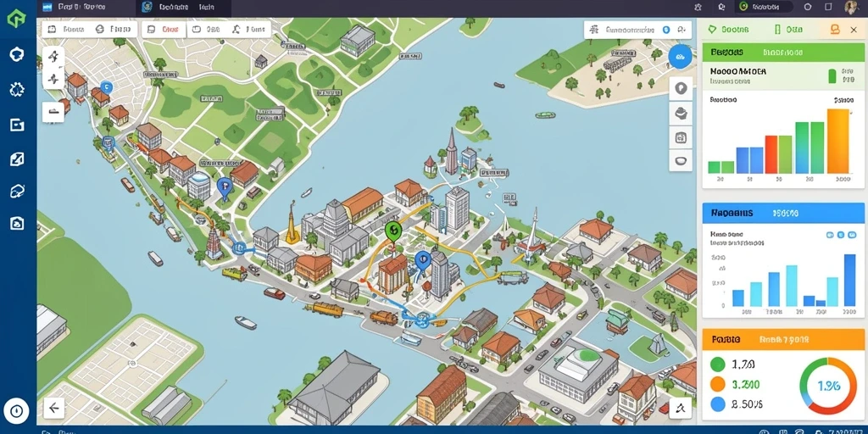The height and width of the screenshot is (434, 868).
Task: Click the power icon in the blue sidebar
Action: click(17, 411)
